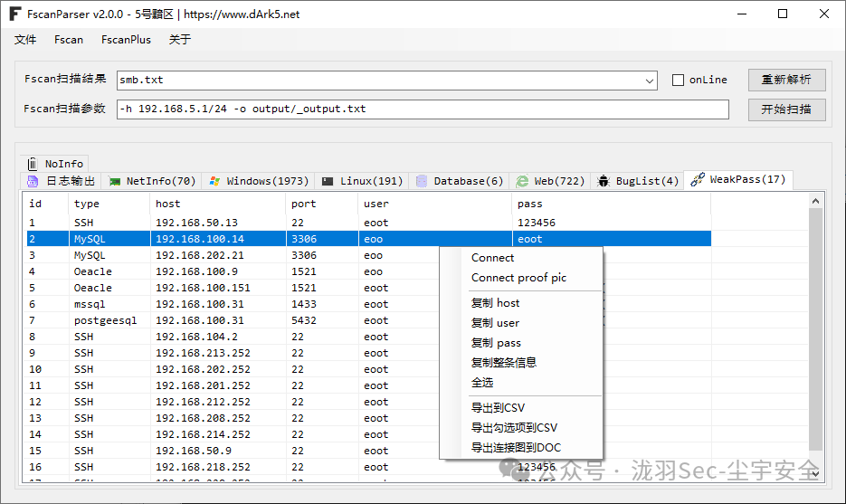
Task: Choose 全选 in context menu
Action: tap(520, 383)
